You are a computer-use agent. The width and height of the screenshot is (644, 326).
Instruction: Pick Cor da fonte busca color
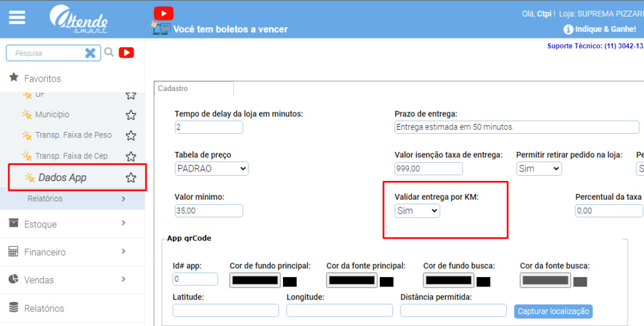pyautogui.click(x=545, y=281)
